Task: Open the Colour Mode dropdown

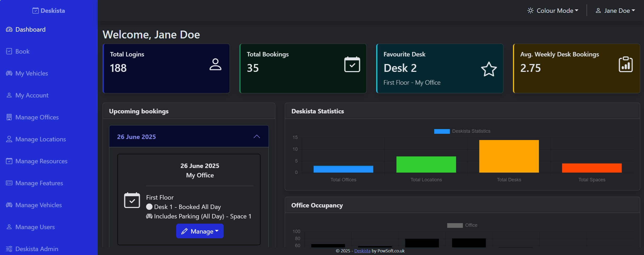Action: pyautogui.click(x=553, y=11)
